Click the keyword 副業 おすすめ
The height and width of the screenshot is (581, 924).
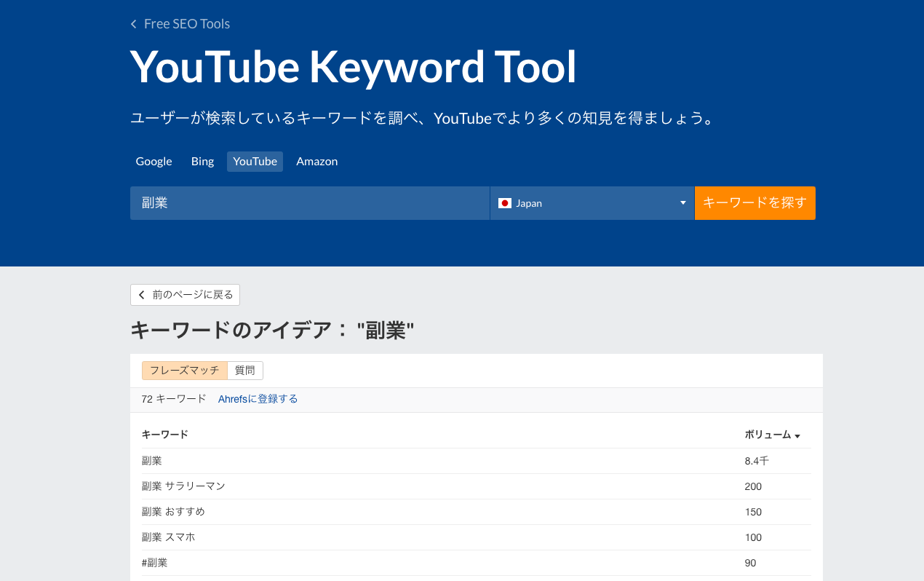click(173, 512)
